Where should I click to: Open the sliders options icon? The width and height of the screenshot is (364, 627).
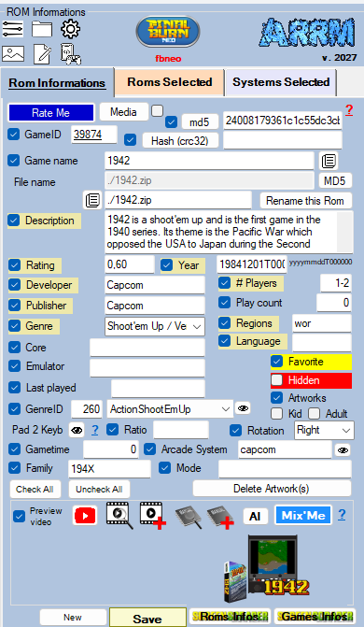[13, 29]
